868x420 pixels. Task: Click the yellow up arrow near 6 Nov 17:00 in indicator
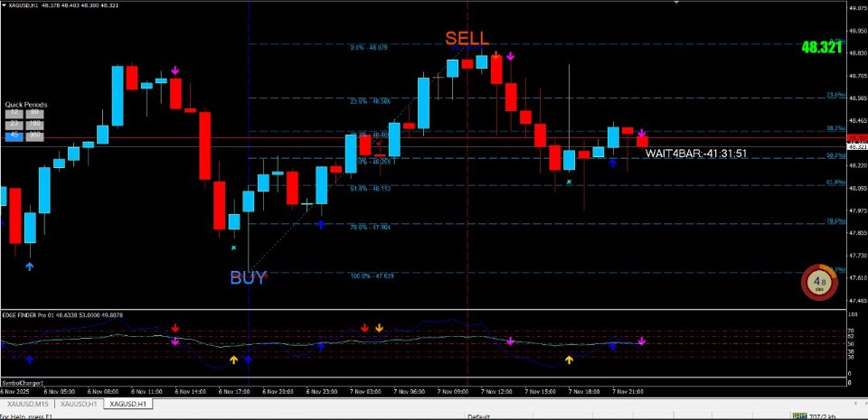(233, 359)
